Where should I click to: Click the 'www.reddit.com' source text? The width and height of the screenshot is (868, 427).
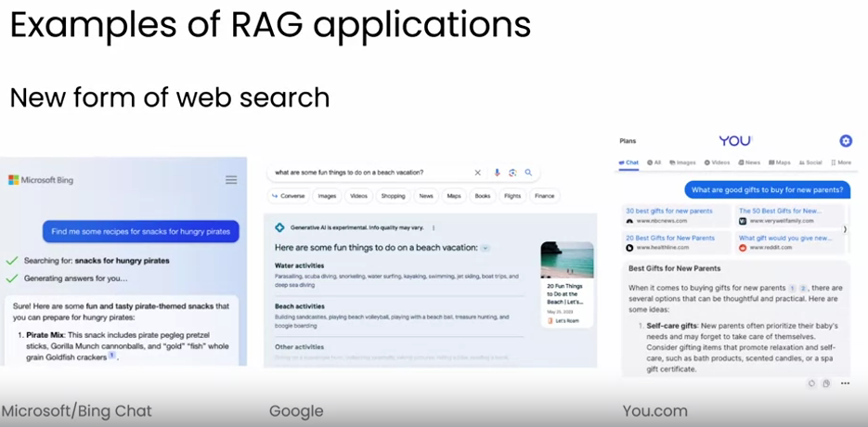[x=771, y=248]
